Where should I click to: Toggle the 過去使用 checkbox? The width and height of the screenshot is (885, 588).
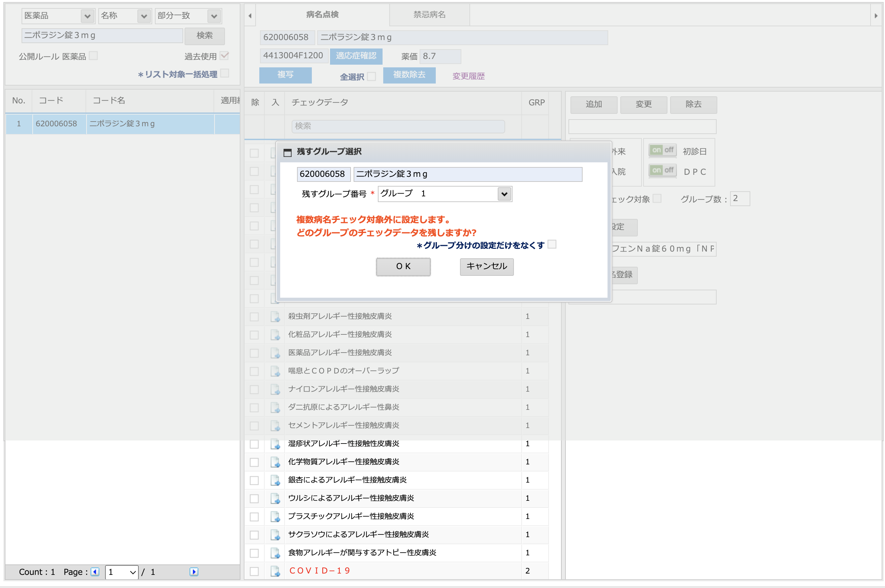224,56
